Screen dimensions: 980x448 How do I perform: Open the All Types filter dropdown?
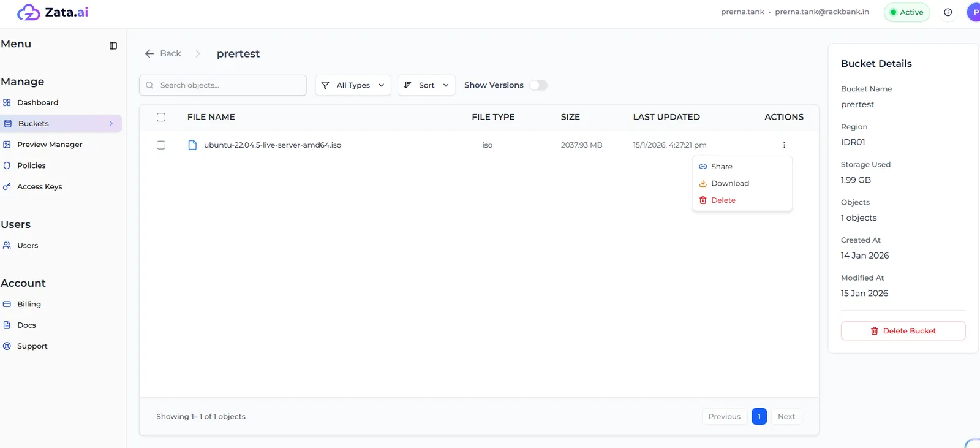(353, 85)
